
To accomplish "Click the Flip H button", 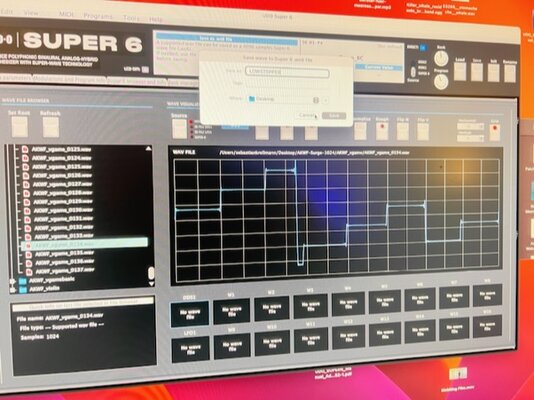I will pos(402,131).
